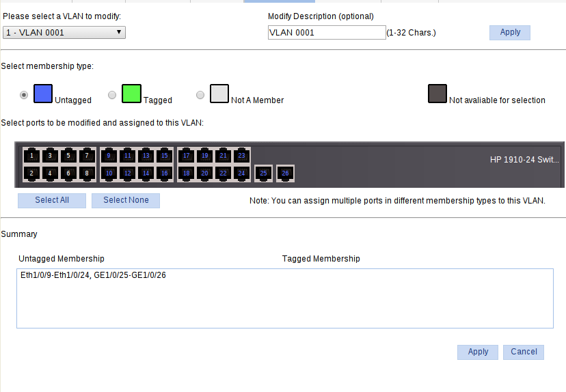
Task: Select the Tagged membership radio button
Action: 112,95
